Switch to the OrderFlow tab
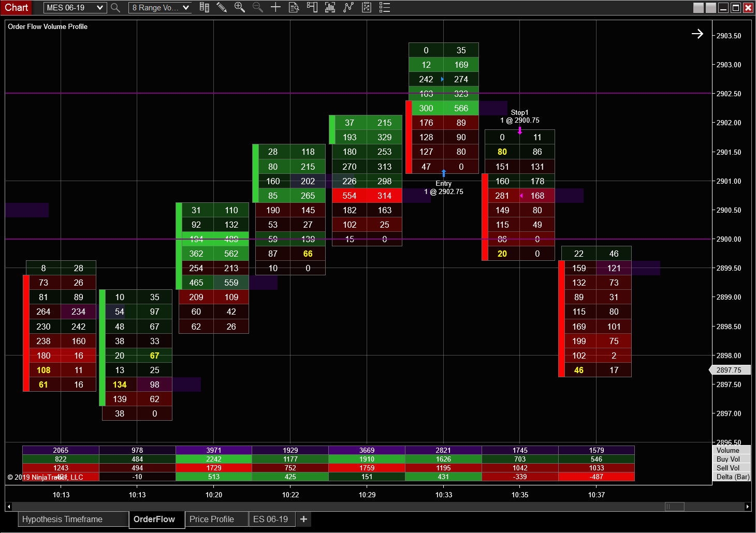 (x=156, y=519)
